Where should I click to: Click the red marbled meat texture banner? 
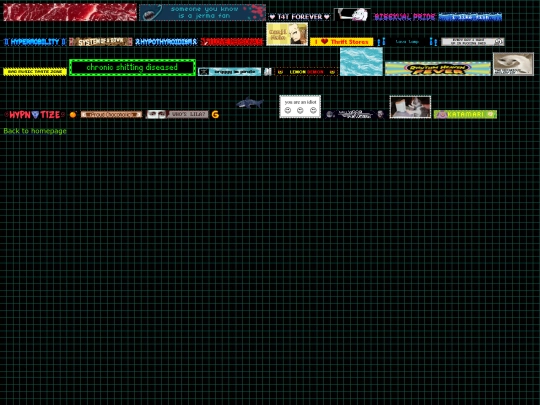click(70, 12)
